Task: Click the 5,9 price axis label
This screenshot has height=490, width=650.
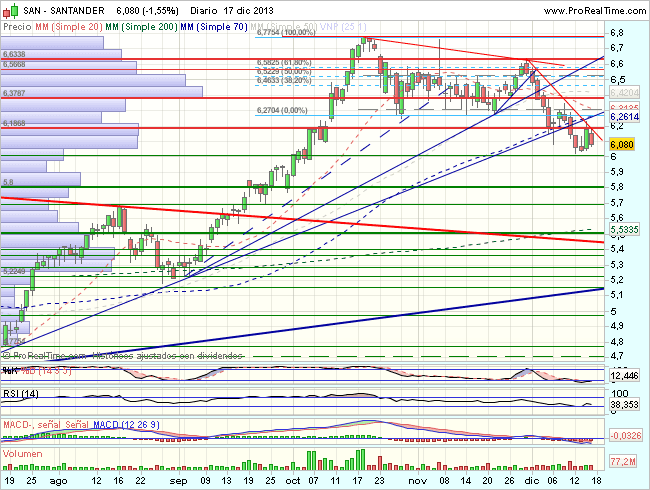Action: pos(617,172)
